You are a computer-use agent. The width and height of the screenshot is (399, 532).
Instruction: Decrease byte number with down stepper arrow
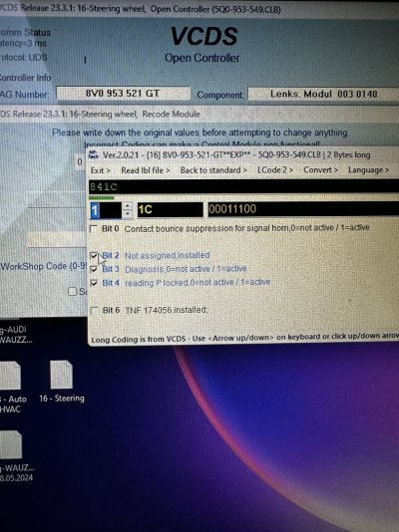point(128,214)
